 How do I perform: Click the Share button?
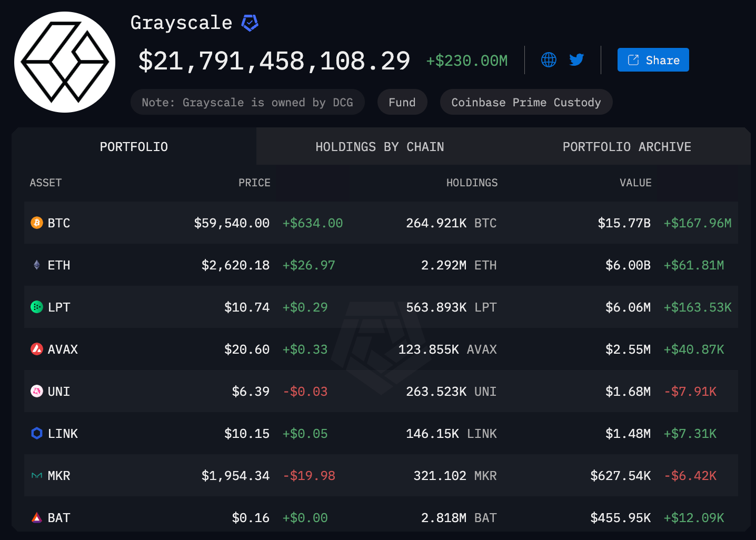click(x=653, y=60)
